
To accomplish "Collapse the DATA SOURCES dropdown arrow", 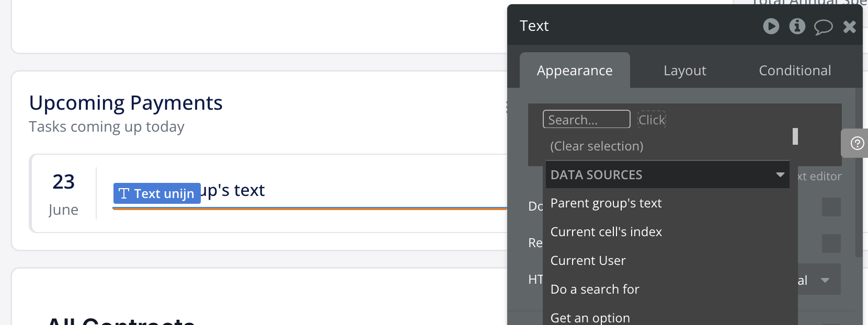I will click(x=780, y=175).
